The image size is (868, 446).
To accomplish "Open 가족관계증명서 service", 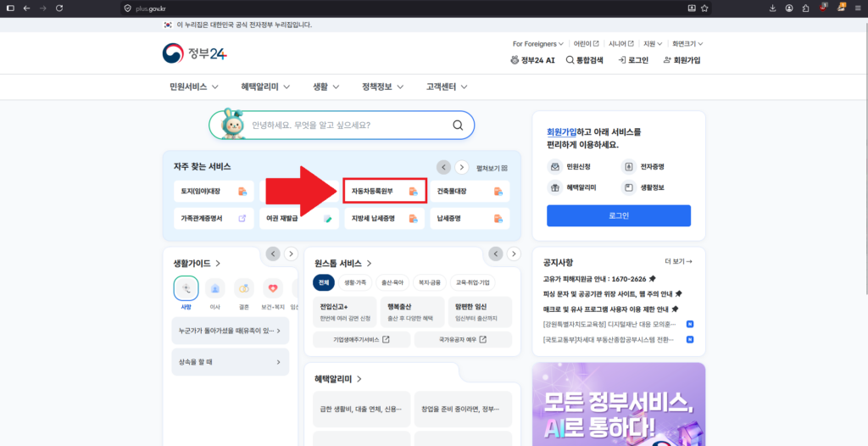I will pos(214,218).
